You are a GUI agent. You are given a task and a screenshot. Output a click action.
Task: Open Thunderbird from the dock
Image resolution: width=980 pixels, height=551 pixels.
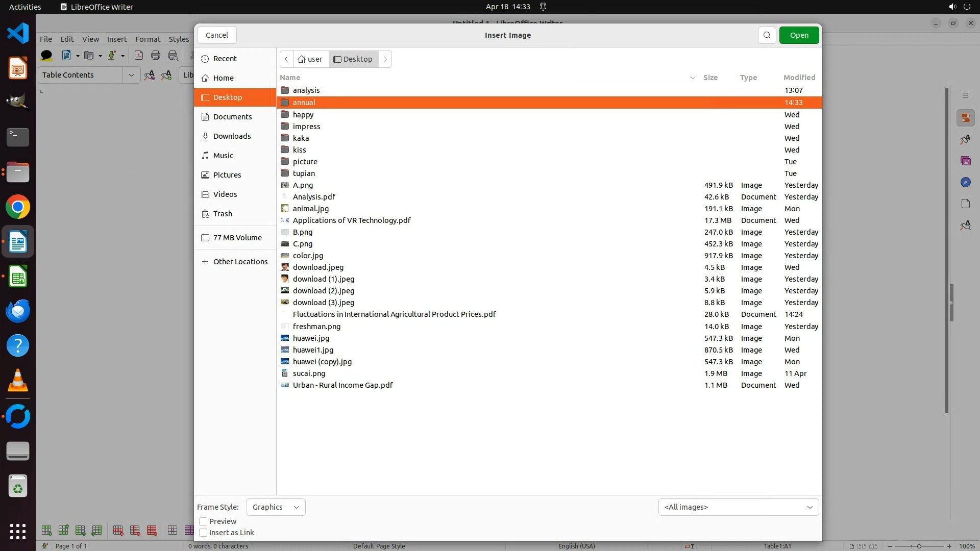(x=18, y=311)
